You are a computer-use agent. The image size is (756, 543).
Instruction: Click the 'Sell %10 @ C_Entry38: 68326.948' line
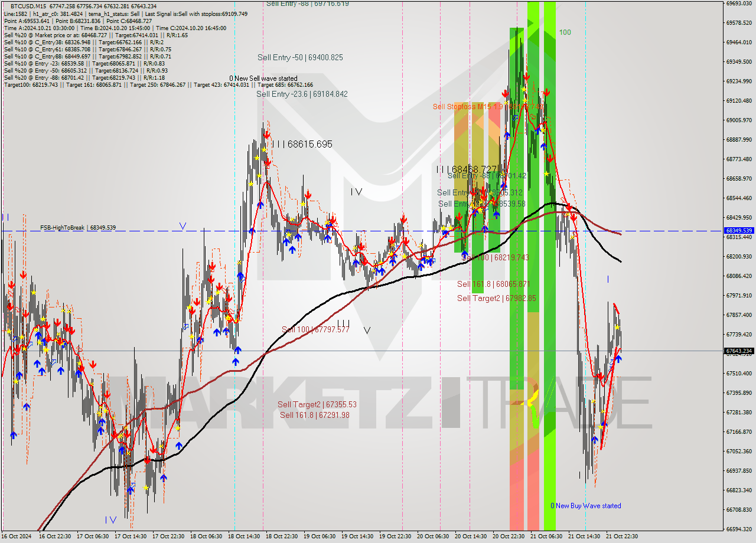[x=84, y=42]
